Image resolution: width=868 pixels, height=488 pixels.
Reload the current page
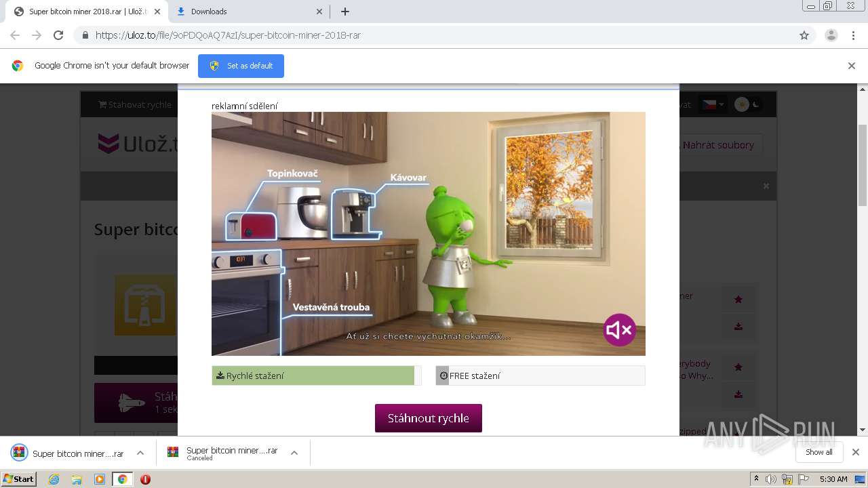(x=58, y=35)
